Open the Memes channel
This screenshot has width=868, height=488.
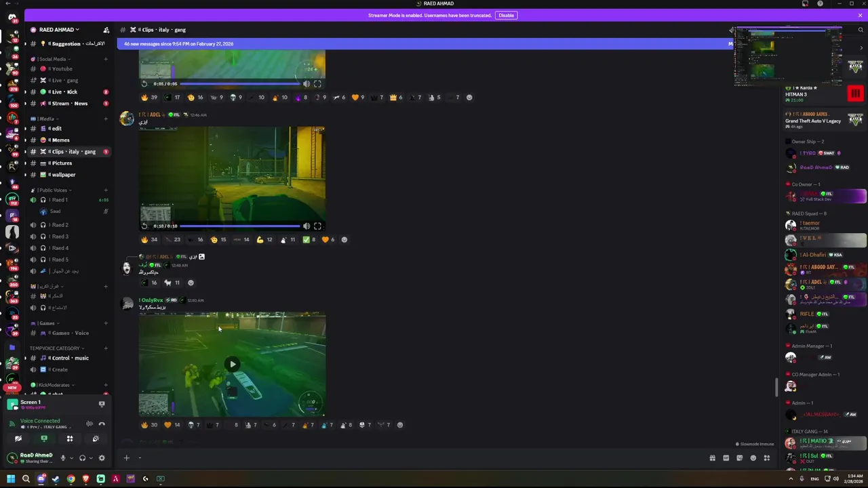tap(70, 140)
